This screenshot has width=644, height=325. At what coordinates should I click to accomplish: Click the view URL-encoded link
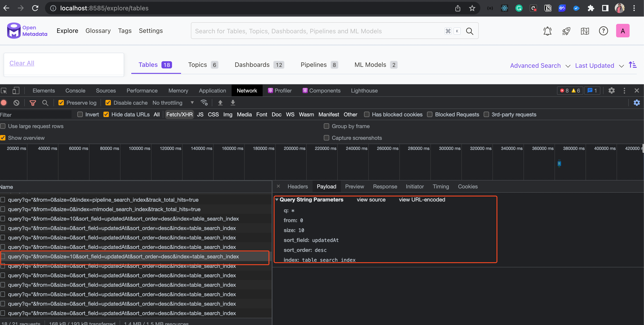point(422,199)
